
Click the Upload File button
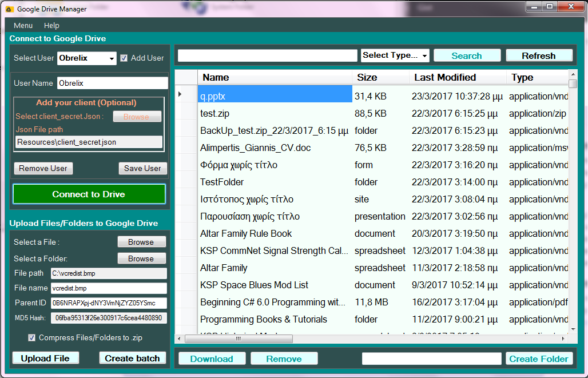(x=45, y=358)
